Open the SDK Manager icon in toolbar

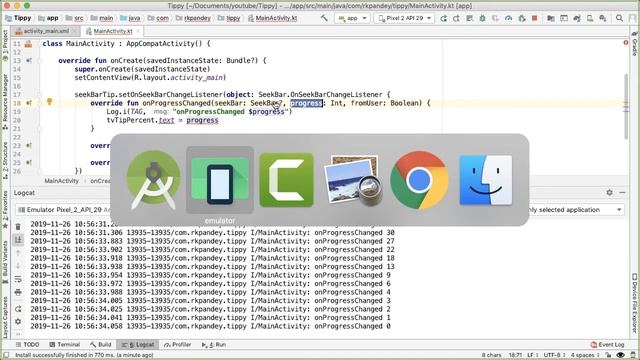pyautogui.click(x=603, y=18)
